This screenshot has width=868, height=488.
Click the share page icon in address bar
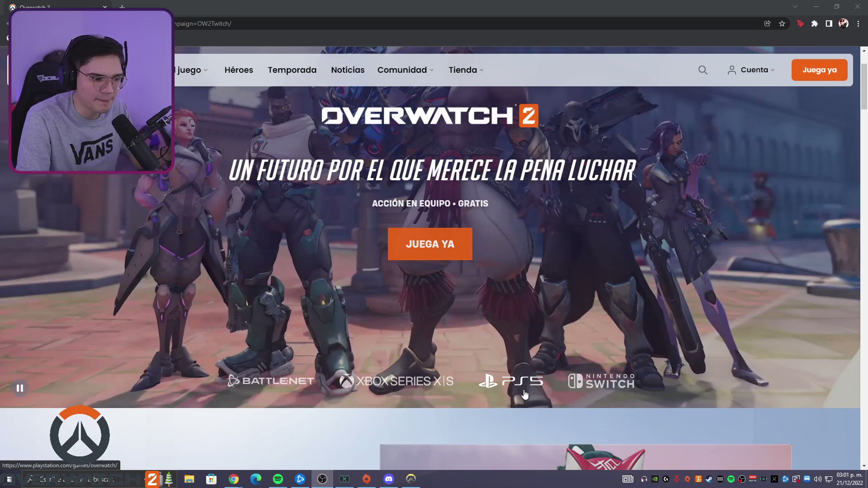767,23
